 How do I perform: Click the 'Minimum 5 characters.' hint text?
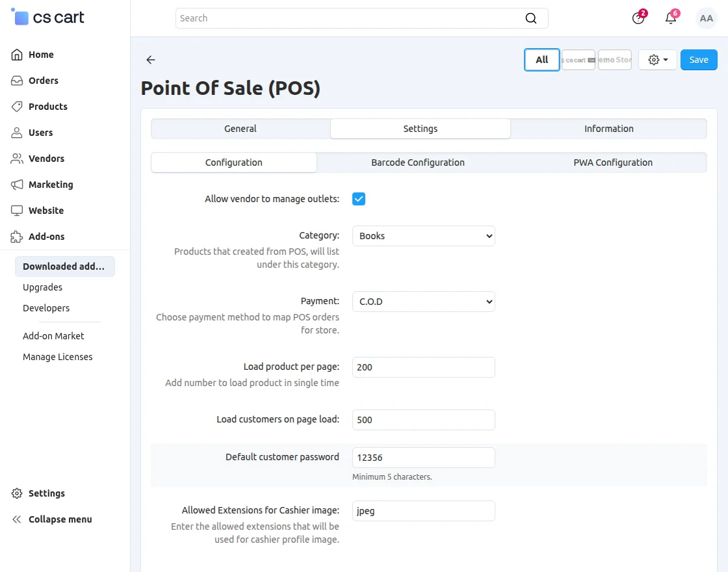click(392, 477)
